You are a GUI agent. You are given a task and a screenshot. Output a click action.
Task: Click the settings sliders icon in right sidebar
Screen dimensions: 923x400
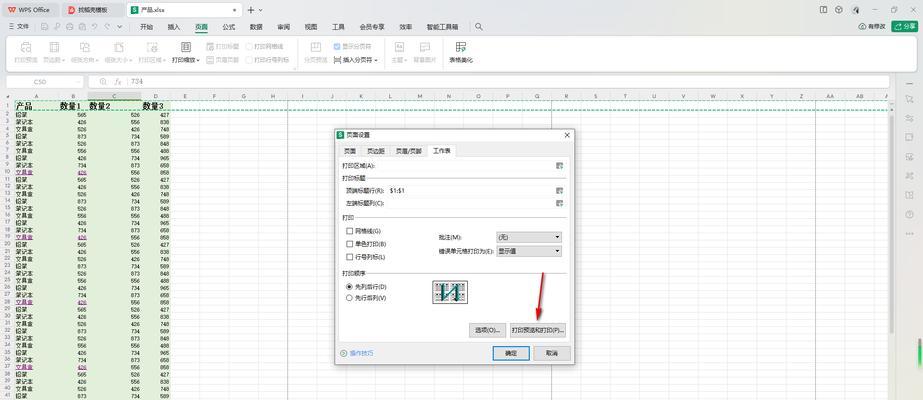click(909, 118)
